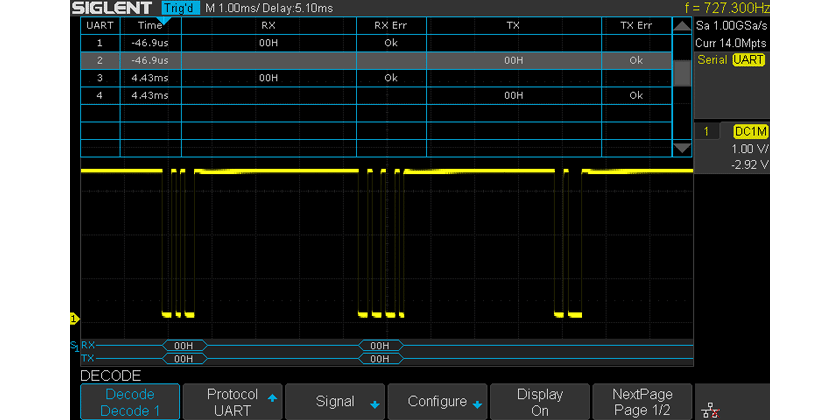
Task: Expand the Signal submenu
Action: pos(335,402)
